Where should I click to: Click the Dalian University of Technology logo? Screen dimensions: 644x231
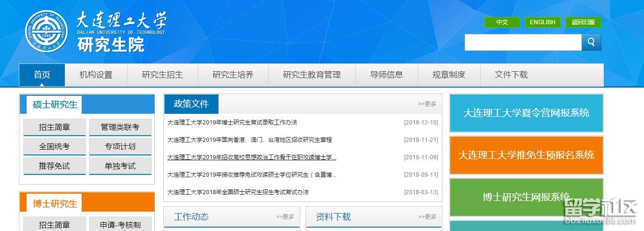46,32
